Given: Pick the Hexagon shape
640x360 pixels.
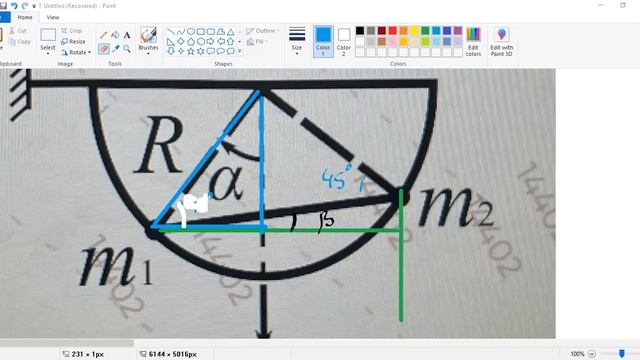Looking at the screenshot, I should [x=200, y=41].
